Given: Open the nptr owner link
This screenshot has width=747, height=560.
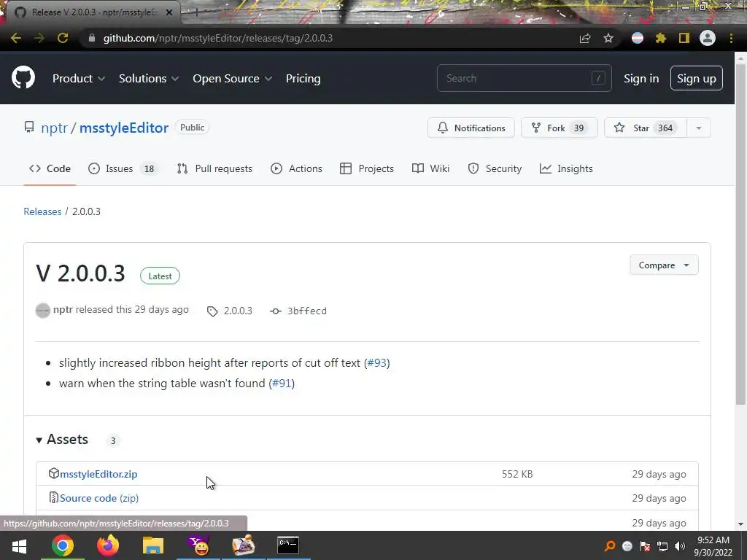Looking at the screenshot, I should tap(54, 128).
